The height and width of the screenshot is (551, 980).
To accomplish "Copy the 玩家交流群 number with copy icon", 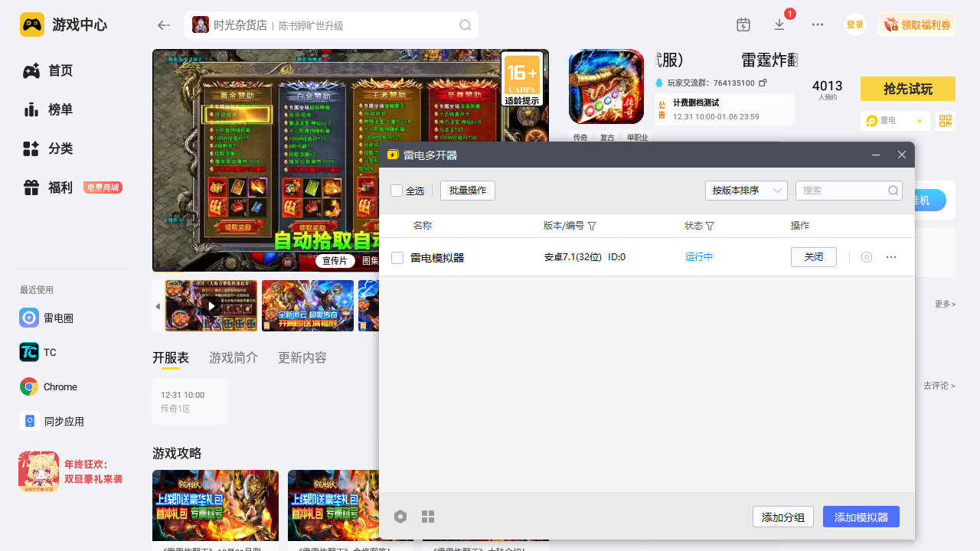I will point(763,83).
